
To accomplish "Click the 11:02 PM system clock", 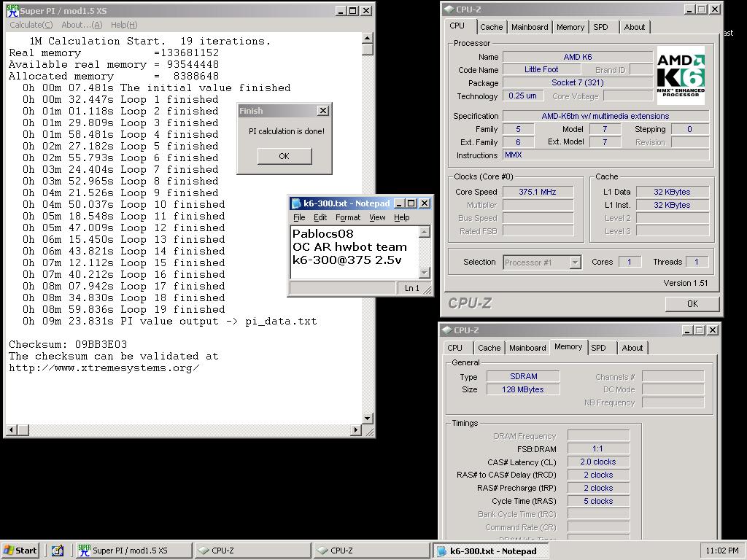I will [722, 551].
